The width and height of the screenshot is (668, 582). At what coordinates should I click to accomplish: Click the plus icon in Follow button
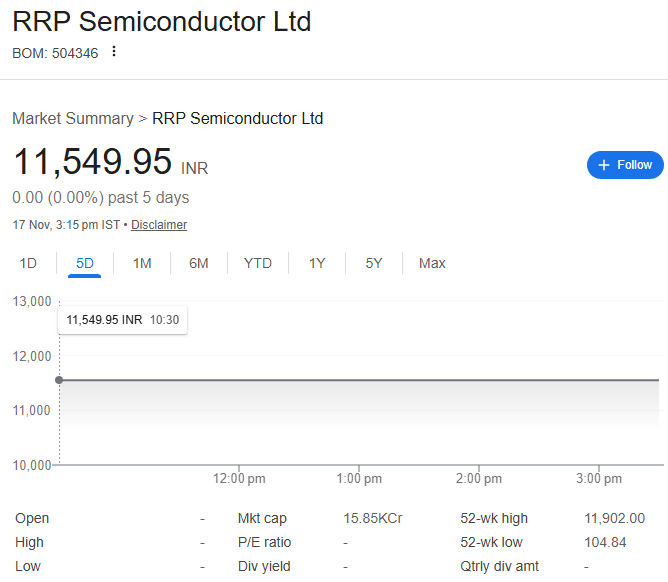(604, 165)
